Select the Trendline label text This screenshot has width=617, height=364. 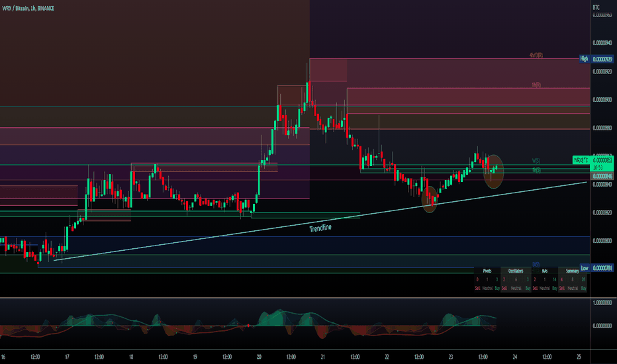320,228
